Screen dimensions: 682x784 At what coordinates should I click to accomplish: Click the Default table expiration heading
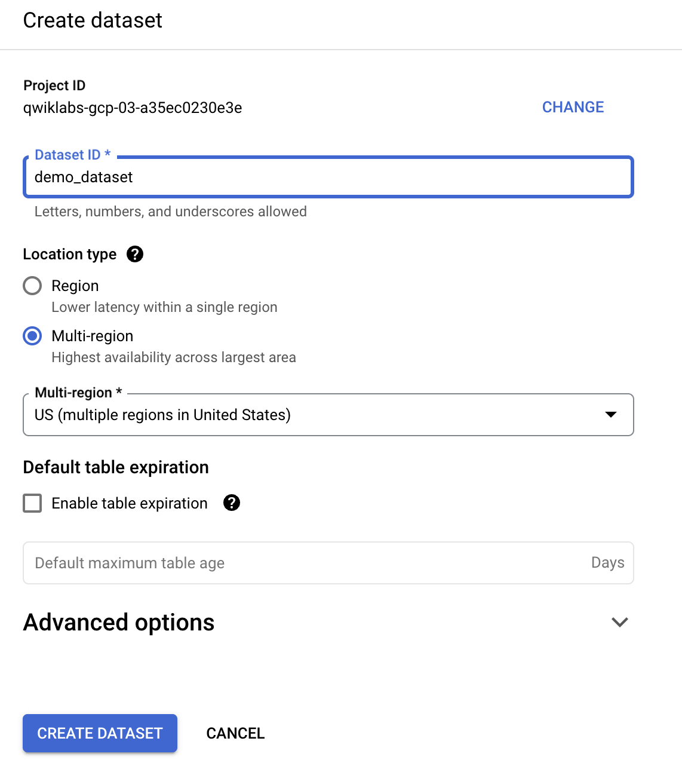pos(115,467)
